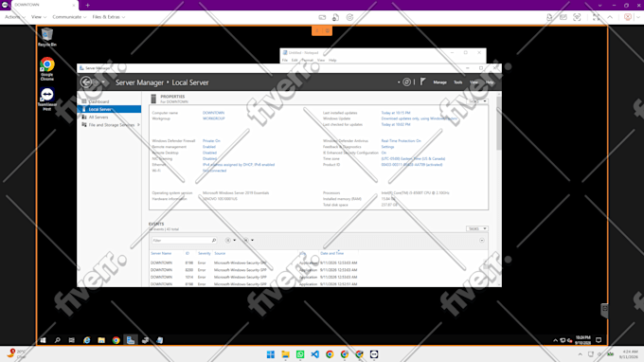This screenshot has height=362, width=644.
Task: Open the View dropdown in TeamViewer toolbar
Action: [39, 17]
